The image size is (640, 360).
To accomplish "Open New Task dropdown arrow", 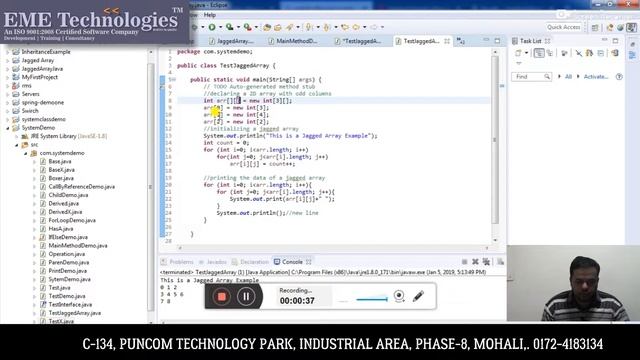I will click(527, 53).
